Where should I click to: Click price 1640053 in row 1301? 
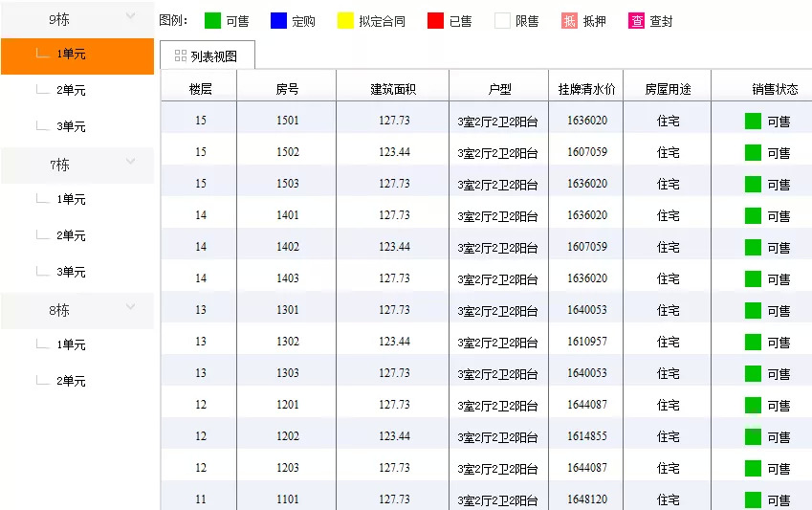(586, 310)
